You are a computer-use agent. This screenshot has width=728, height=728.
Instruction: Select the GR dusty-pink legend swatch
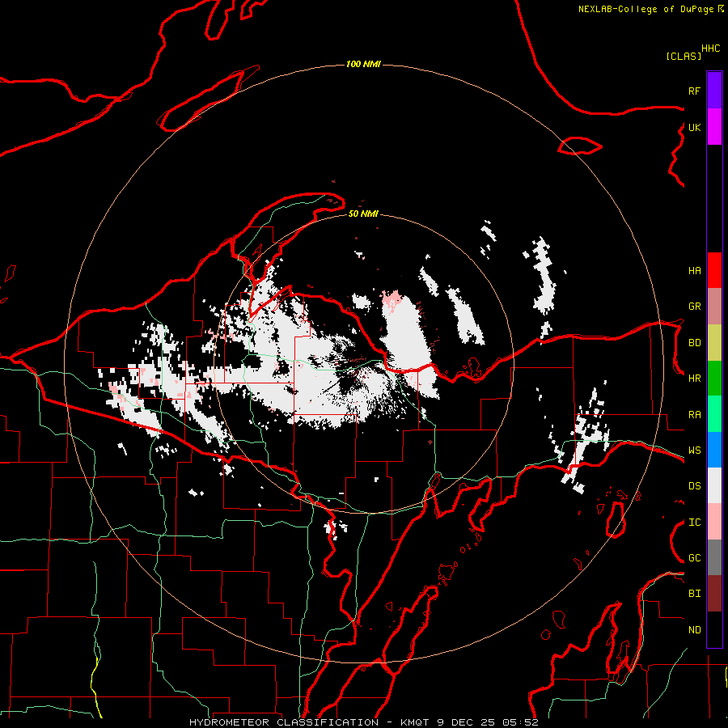(714, 307)
